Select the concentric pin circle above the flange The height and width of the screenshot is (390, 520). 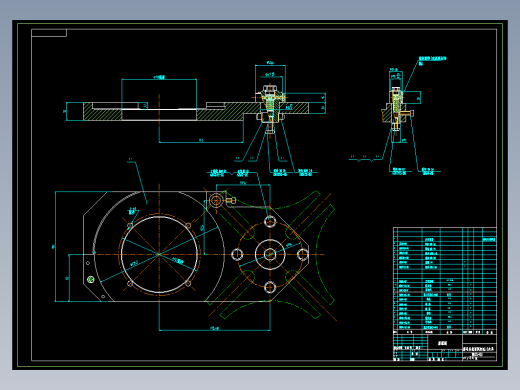pyautogui.click(x=215, y=200)
